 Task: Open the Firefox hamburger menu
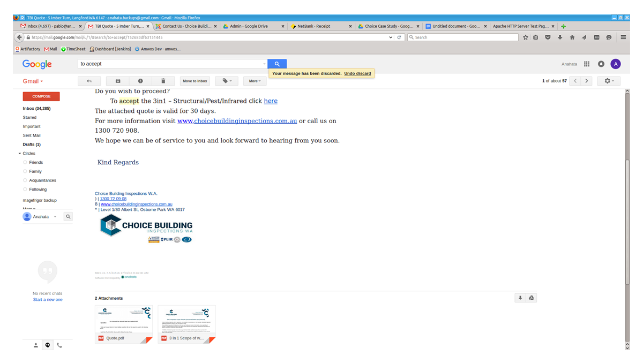pos(623,37)
